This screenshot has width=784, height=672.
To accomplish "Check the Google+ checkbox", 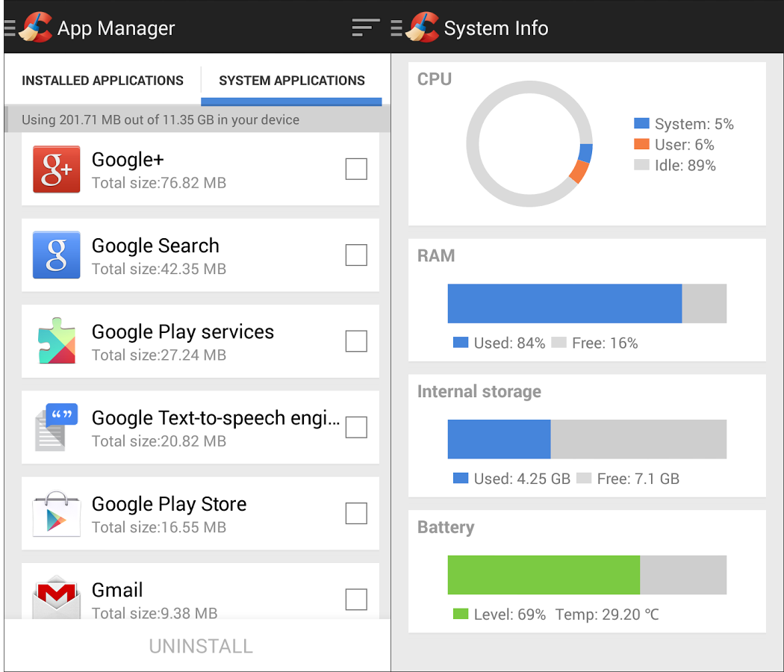I will (x=356, y=169).
